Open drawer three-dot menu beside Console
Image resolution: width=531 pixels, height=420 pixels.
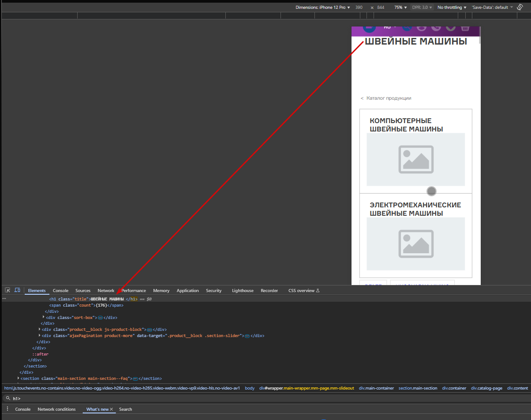coord(7,409)
